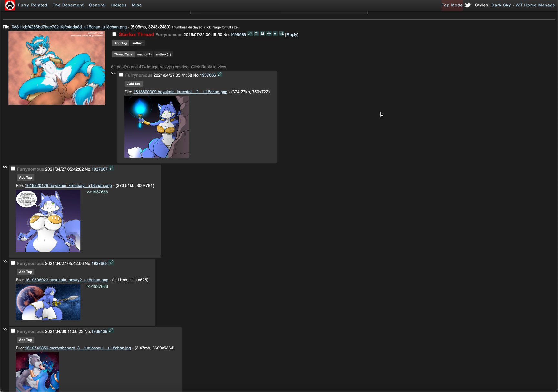Click the pencil icon on post 1099689
558x392 pixels.
coord(250,34)
